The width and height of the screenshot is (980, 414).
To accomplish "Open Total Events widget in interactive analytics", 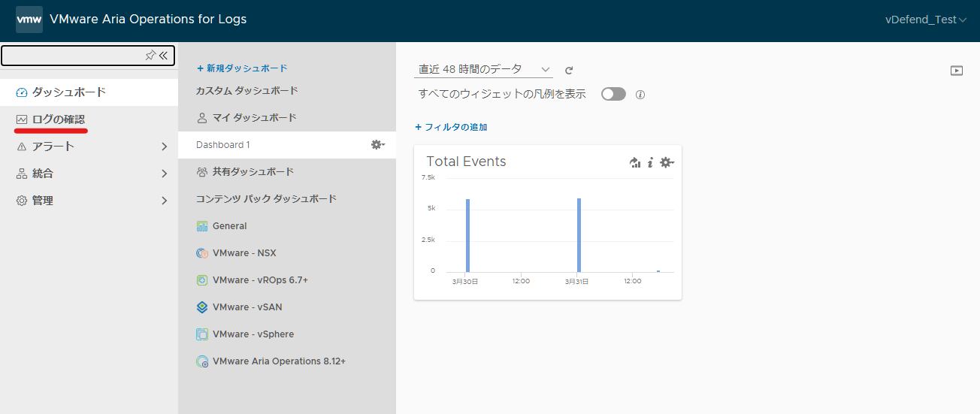I will tap(635, 162).
